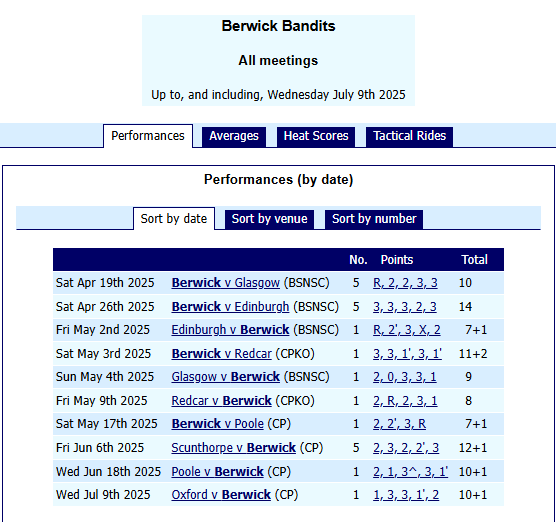Select the Tactical Rides tab
Viewport: 556px width, 522px height.
click(x=409, y=136)
